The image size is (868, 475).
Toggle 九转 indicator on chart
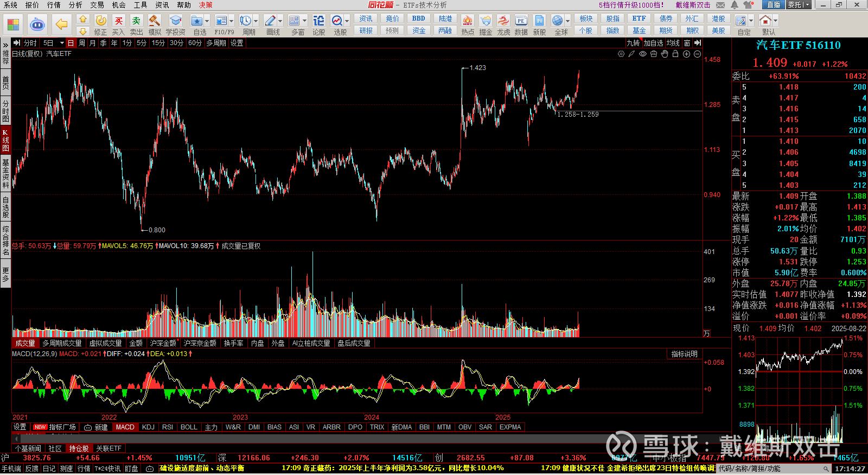[x=633, y=43]
